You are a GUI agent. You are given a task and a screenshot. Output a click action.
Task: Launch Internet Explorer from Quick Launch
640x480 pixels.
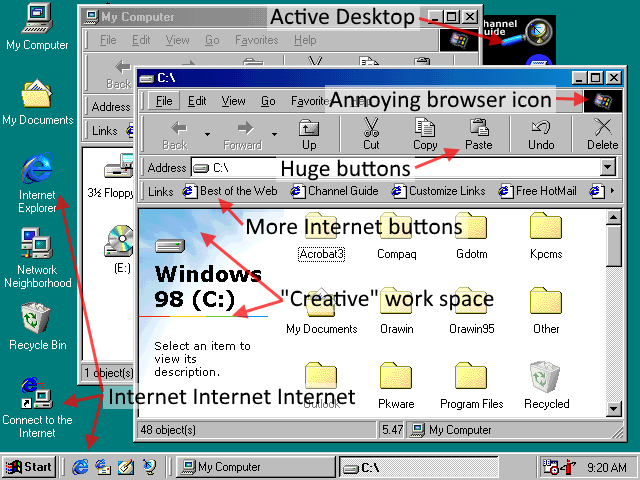tap(80, 467)
